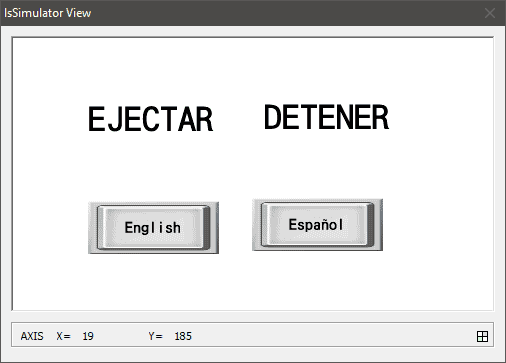Click the AXIS label in status bar
This screenshot has width=506, height=363.
[32, 336]
